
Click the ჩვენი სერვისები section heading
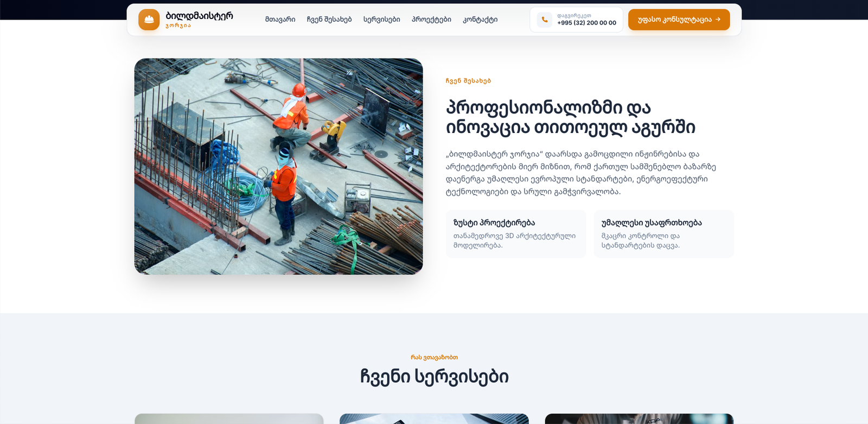[434, 376]
